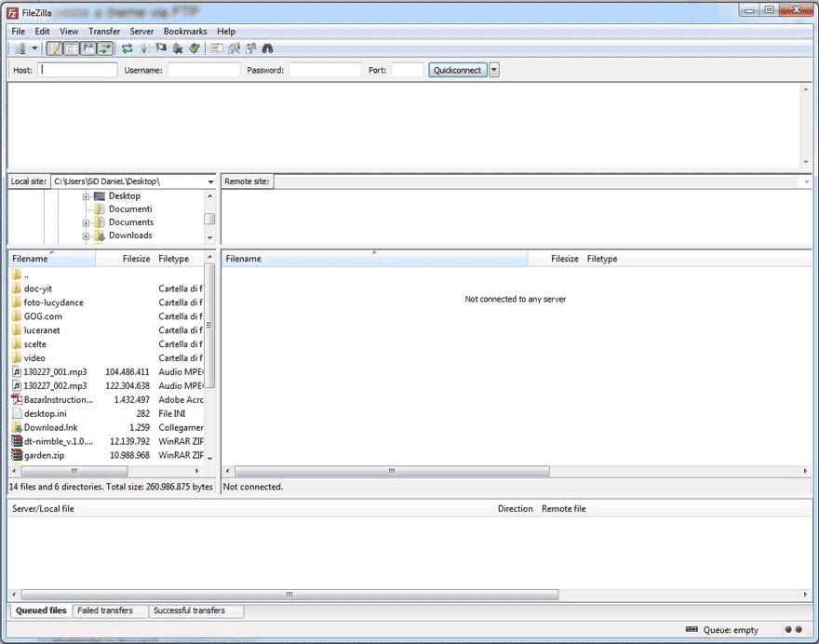Toggle the local directory tree display
819x644 pixels.
[x=71, y=48]
